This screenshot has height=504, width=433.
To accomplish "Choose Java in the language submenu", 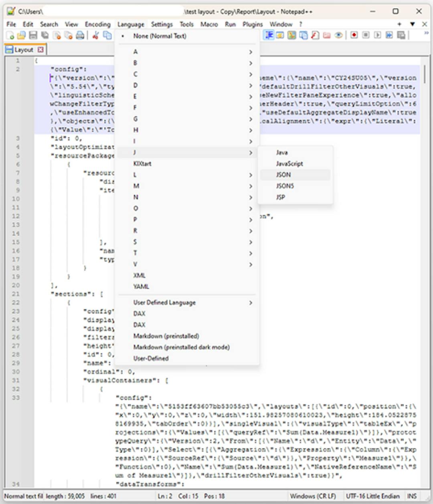I will pos(295,152).
